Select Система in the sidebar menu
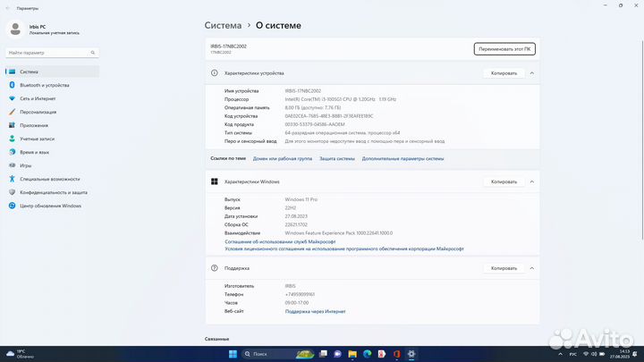Screen dimensions: 644x362 click(52, 72)
